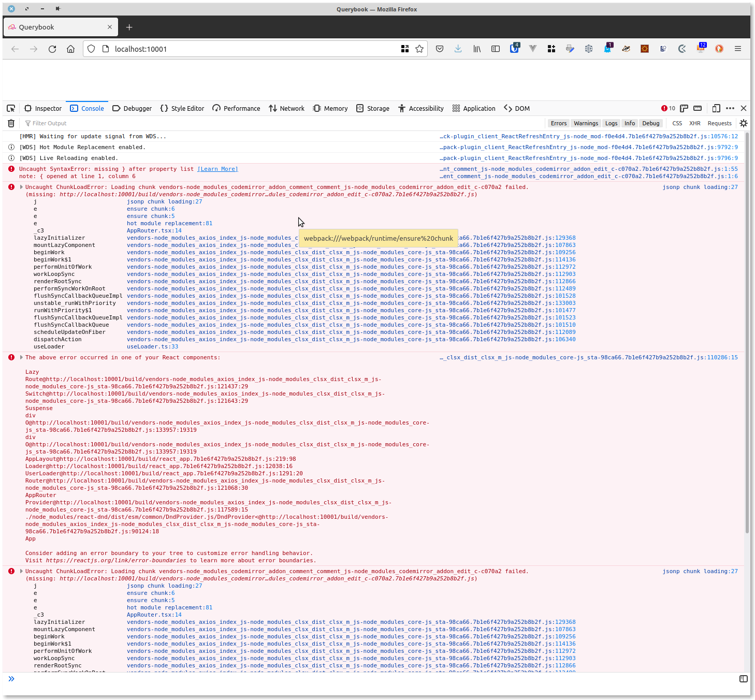The height and width of the screenshot is (700, 755).
Task: Select the Querybook browser tab
Action: [x=60, y=27]
